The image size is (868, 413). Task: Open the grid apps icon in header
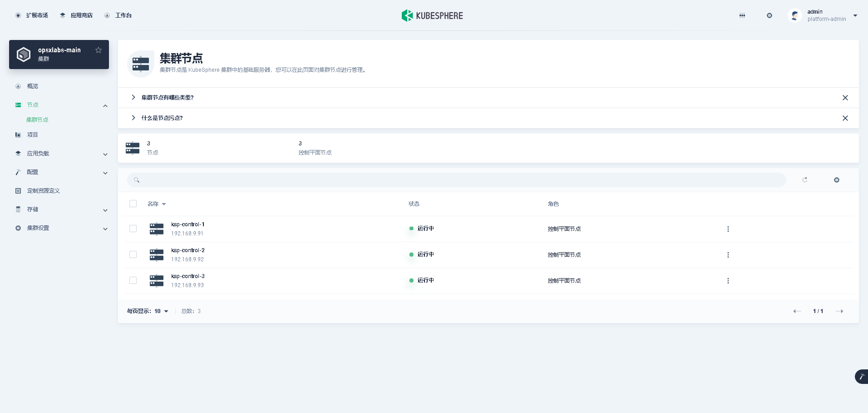742,15
